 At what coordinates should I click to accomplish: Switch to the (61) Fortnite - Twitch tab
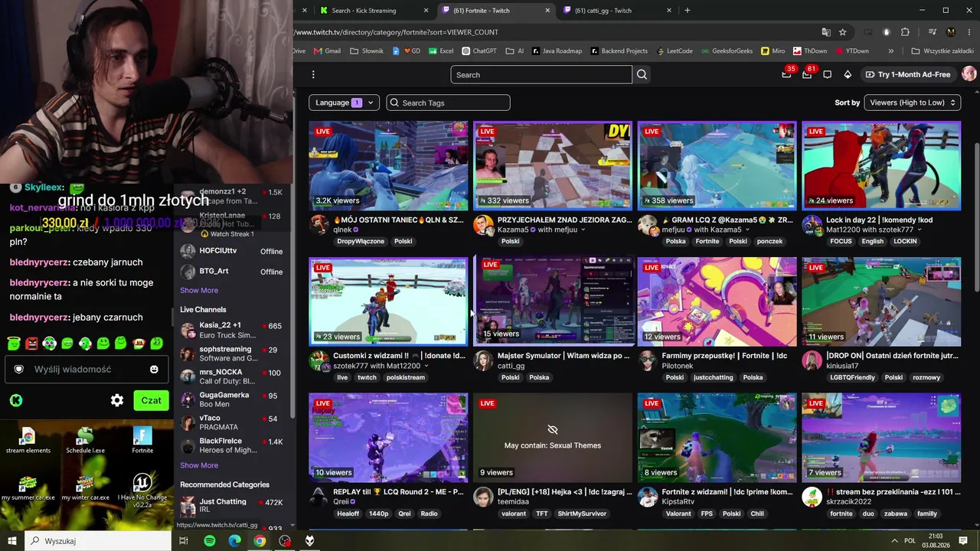click(495, 11)
